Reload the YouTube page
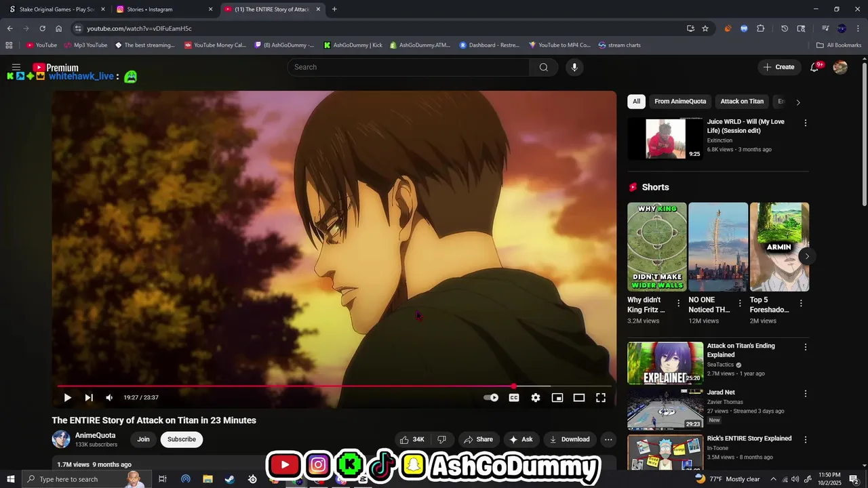Image resolution: width=868 pixels, height=488 pixels. [x=42, y=28]
